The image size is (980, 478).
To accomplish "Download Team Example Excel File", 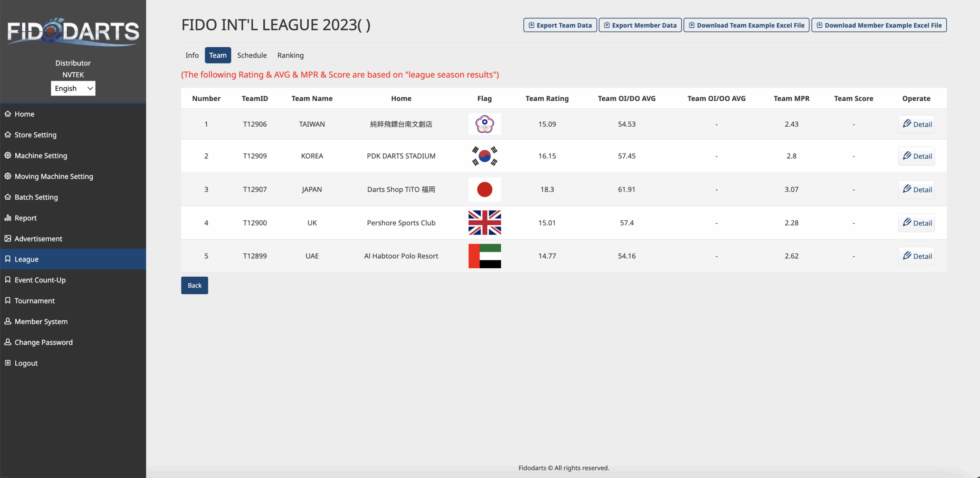I will pyautogui.click(x=746, y=25).
